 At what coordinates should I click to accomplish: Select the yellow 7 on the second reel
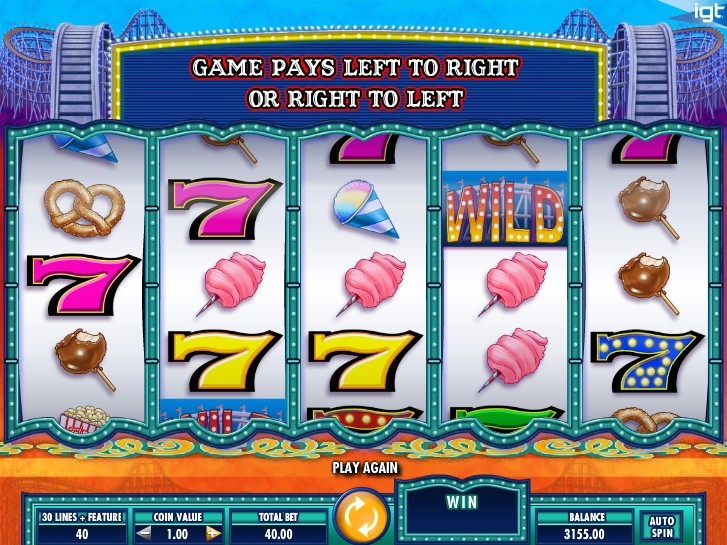point(224,361)
